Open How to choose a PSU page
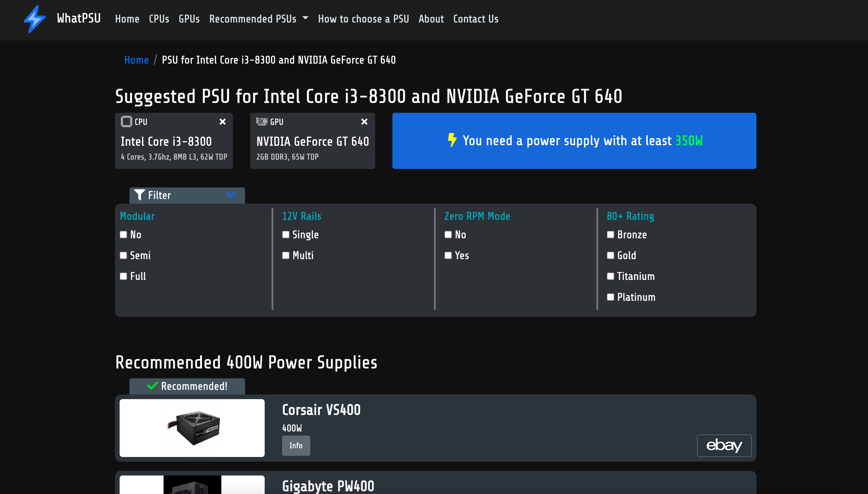 point(363,19)
